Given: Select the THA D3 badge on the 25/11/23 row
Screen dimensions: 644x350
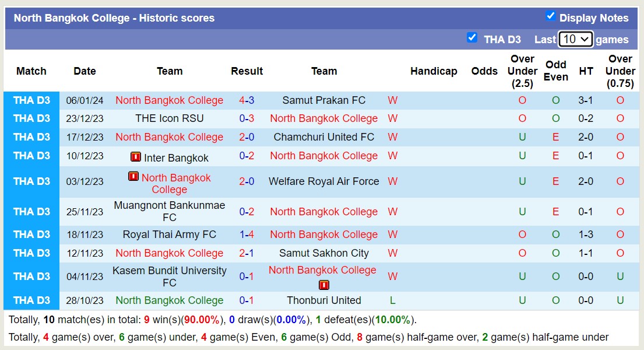Looking at the screenshot, I should pyautogui.click(x=30, y=212).
